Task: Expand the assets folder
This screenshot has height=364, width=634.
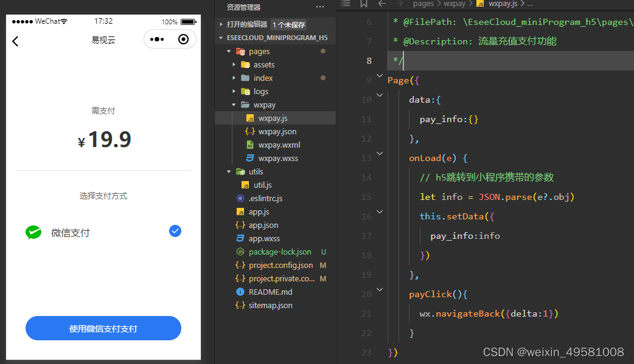Action: [234, 64]
